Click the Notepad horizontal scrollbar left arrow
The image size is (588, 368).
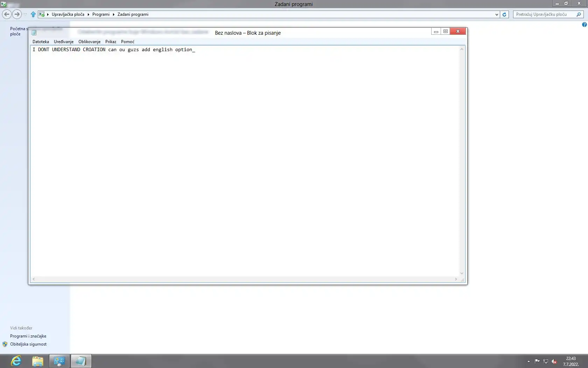pos(34,279)
